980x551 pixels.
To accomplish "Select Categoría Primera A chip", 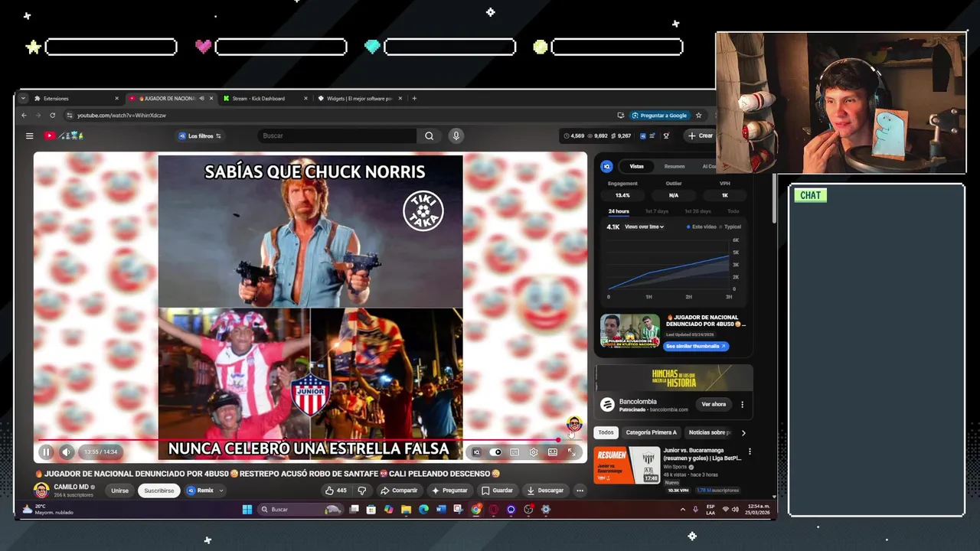I will pyautogui.click(x=652, y=432).
